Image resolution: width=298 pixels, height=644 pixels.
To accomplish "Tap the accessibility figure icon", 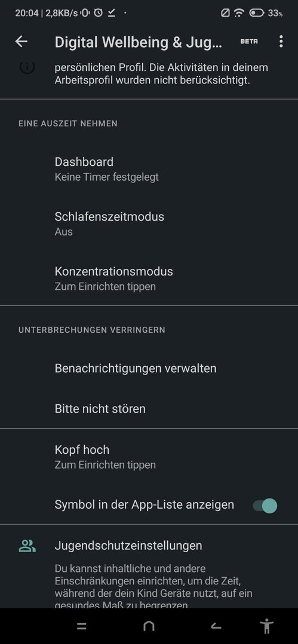I will click(267, 626).
